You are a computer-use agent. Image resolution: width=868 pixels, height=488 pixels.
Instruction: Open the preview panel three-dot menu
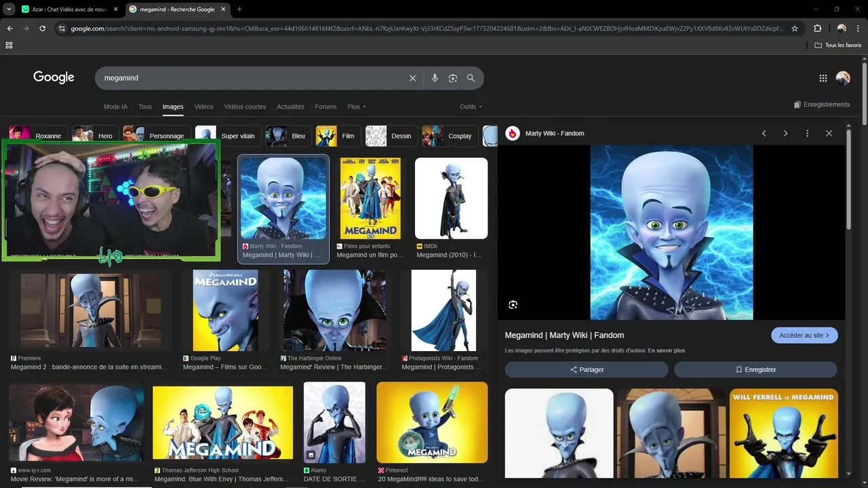[x=807, y=134]
